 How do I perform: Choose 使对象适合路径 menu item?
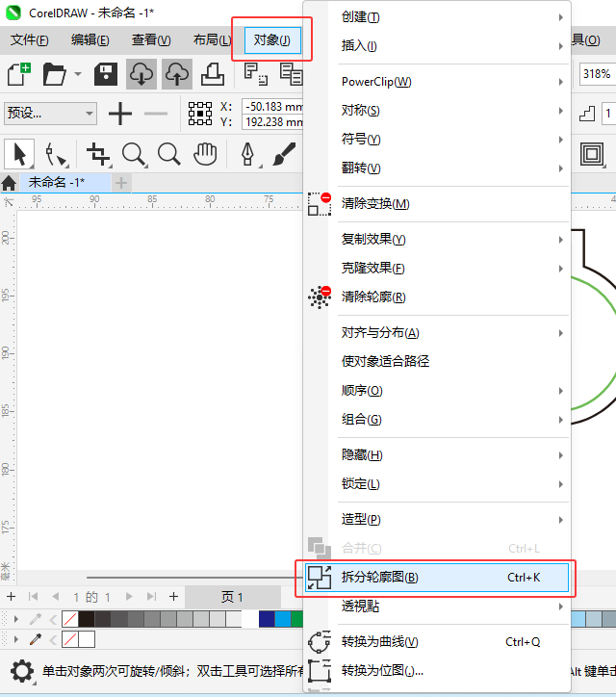(437, 361)
